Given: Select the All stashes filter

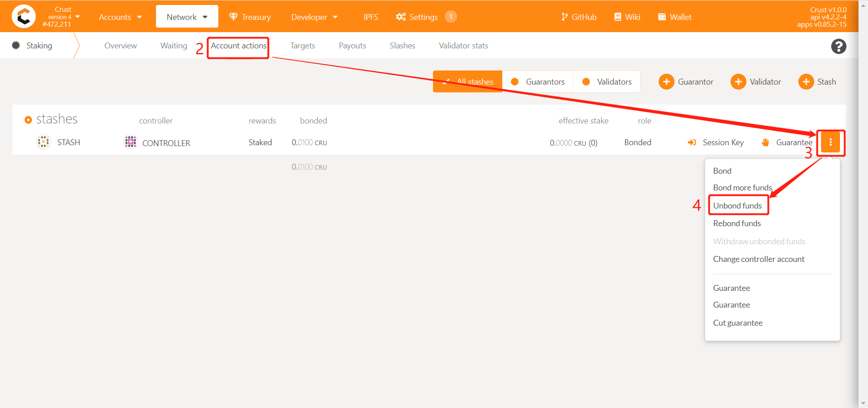Looking at the screenshot, I should pyautogui.click(x=467, y=81).
